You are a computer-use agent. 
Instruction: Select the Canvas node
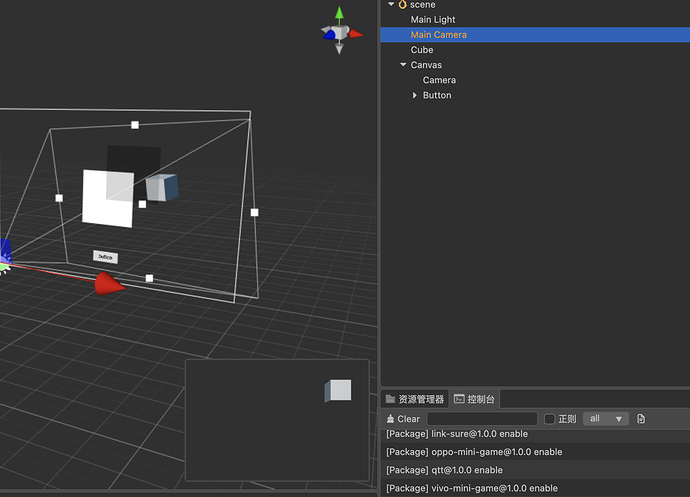[426, 65]
